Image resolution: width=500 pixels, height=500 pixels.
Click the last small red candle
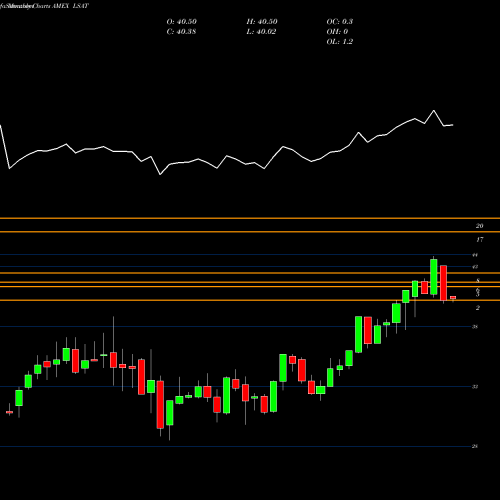[x=453, y=297]
